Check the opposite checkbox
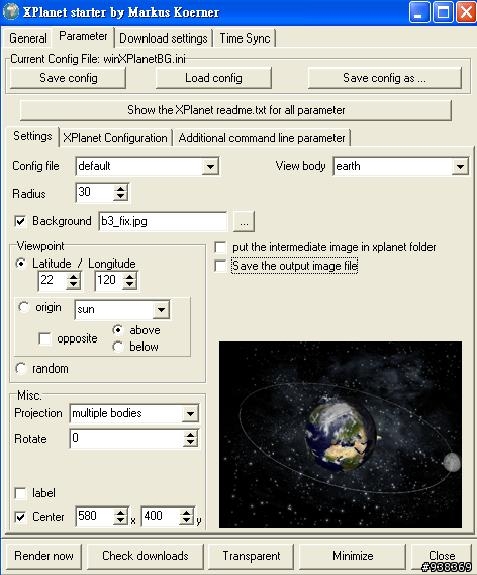The image size is (477, 575). pyautogui.click(x=45, y=338)
